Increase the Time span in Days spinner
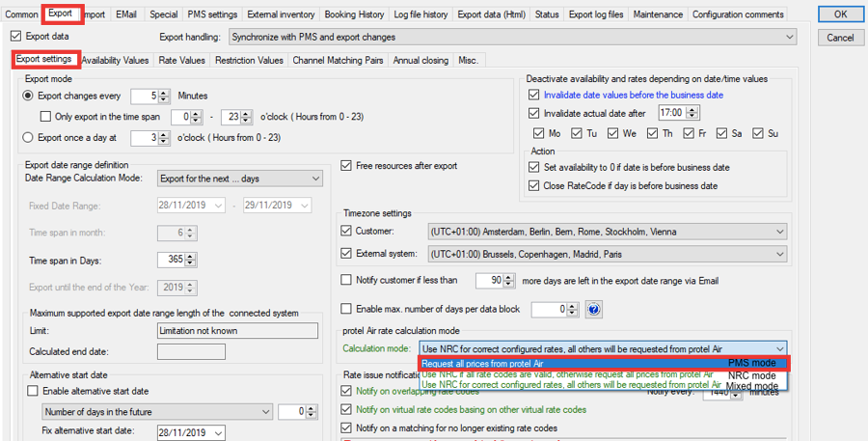This screenshot has height=441, width=868. click(x=191, y=257)
